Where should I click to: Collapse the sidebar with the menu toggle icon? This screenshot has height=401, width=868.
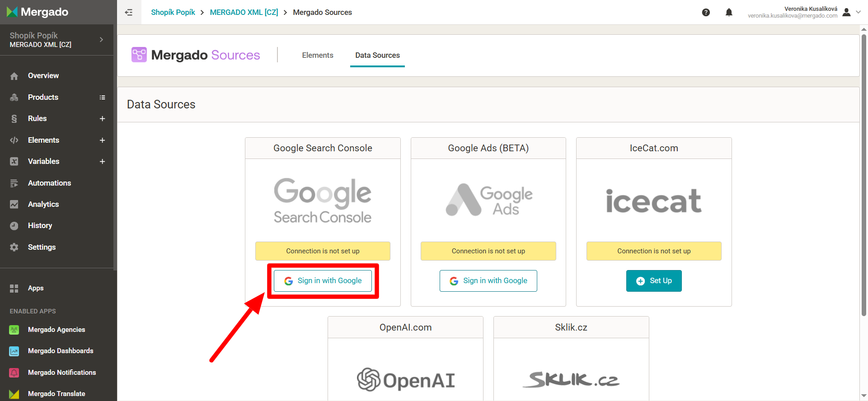(129, 12)
